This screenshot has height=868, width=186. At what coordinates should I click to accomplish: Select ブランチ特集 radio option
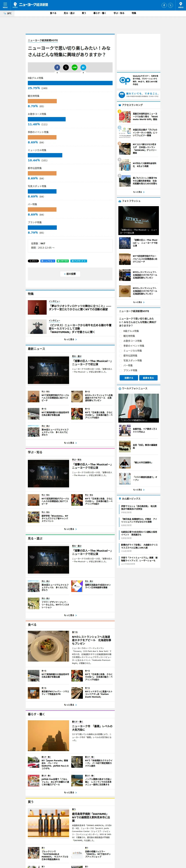[x=121, y=370]
